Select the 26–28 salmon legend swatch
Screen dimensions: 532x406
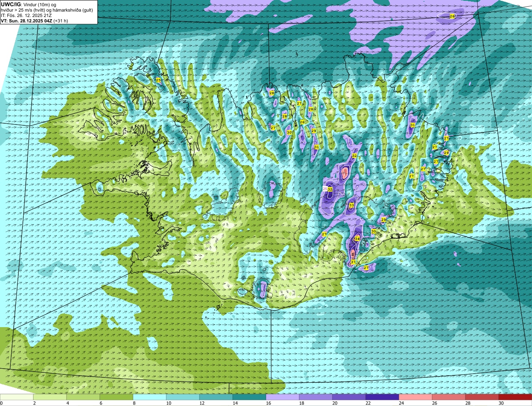click(449, 397)
